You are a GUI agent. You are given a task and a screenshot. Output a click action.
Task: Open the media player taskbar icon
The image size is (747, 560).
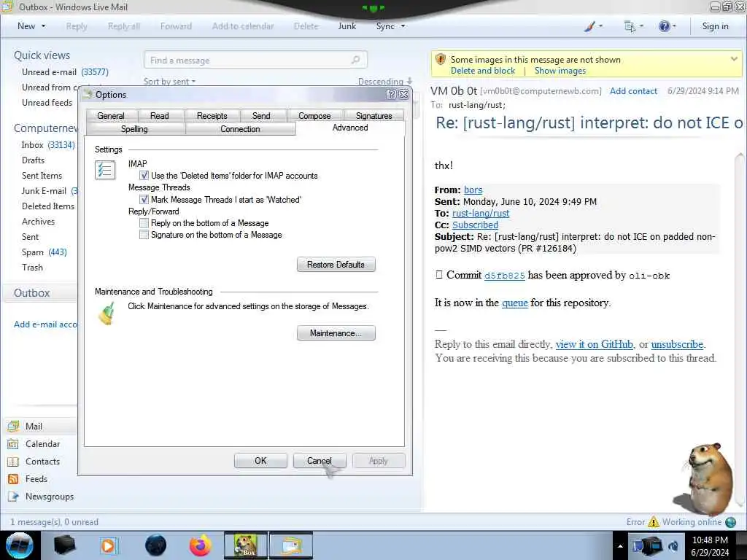(109, 545)
